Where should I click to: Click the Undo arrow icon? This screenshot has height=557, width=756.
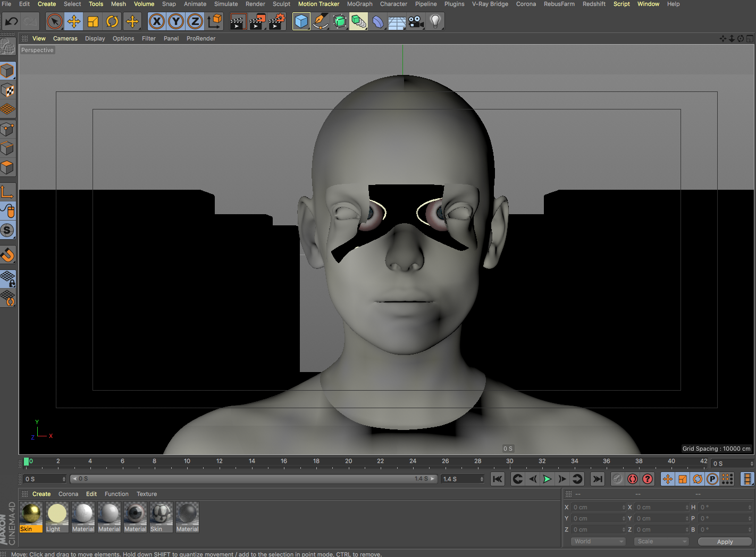point(11,21)
